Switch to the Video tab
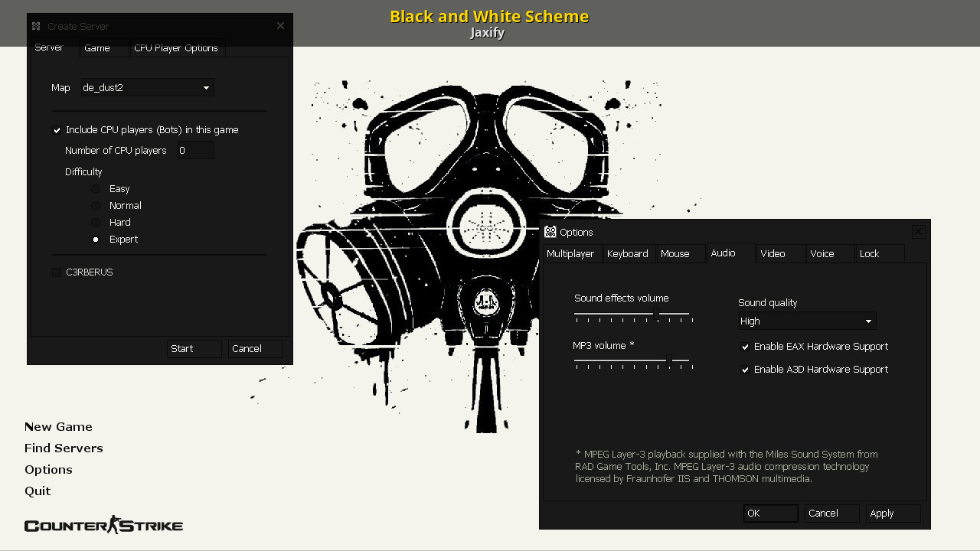Viewport: 980px width, 551px height. pyautogui.click(x=779, y=253)
